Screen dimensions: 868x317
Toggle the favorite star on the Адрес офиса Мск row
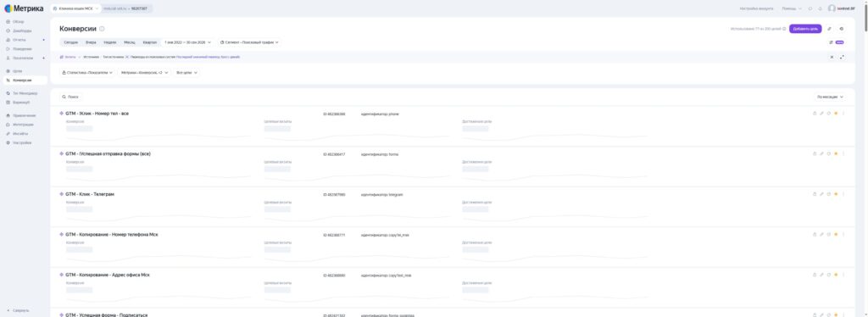pyautogui.click(x=836, y=275)
